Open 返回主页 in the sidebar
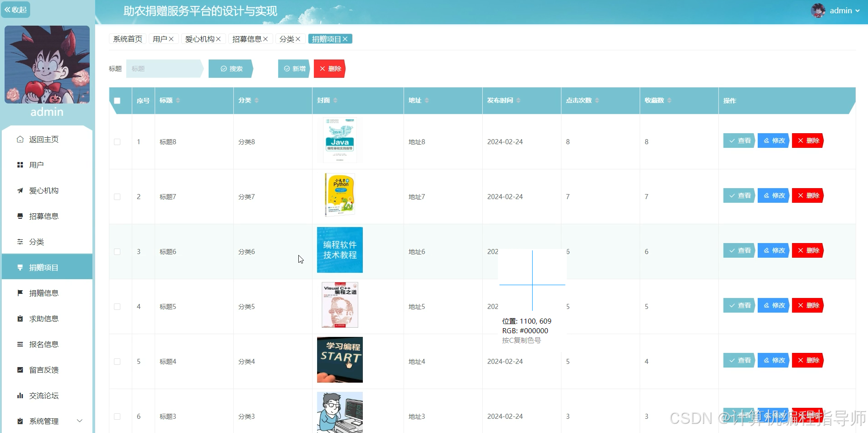Viewport: 868px width, 433px height. point(47,139)
